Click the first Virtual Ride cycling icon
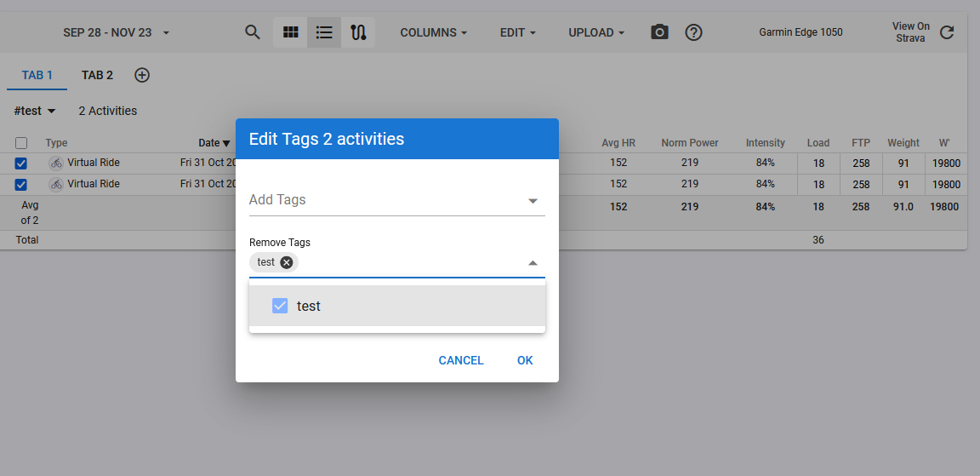980x476 pixels. [x=56, y=163]
